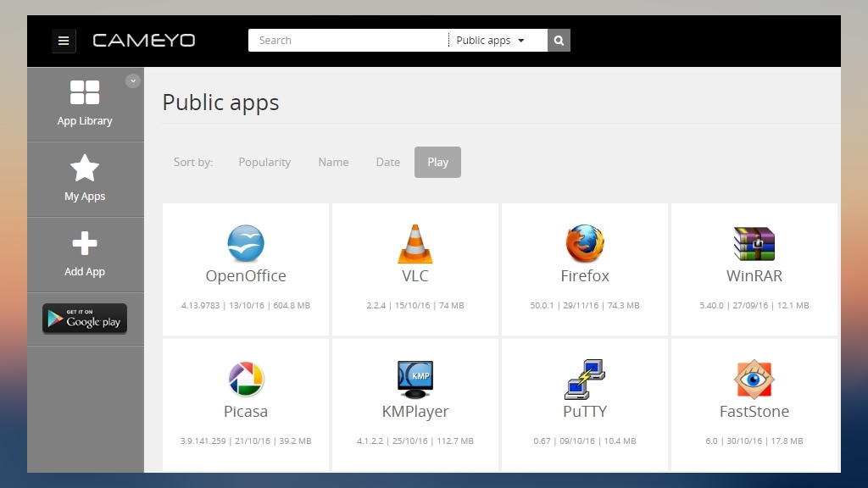Sort apps by Date
Image resolution: width=868 pixels, height=488 pixels.
[x=388, y=162]
